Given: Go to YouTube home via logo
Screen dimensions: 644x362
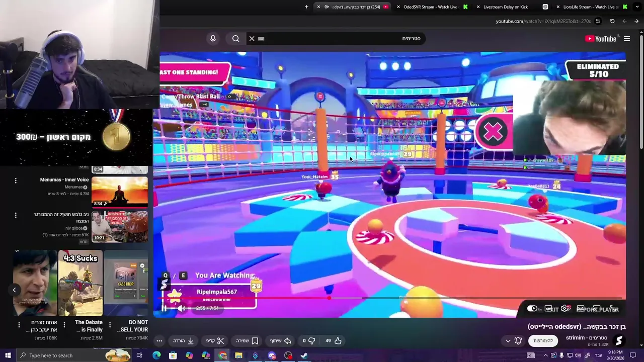Looking at the screenshot, I should [x=601, y=39].
